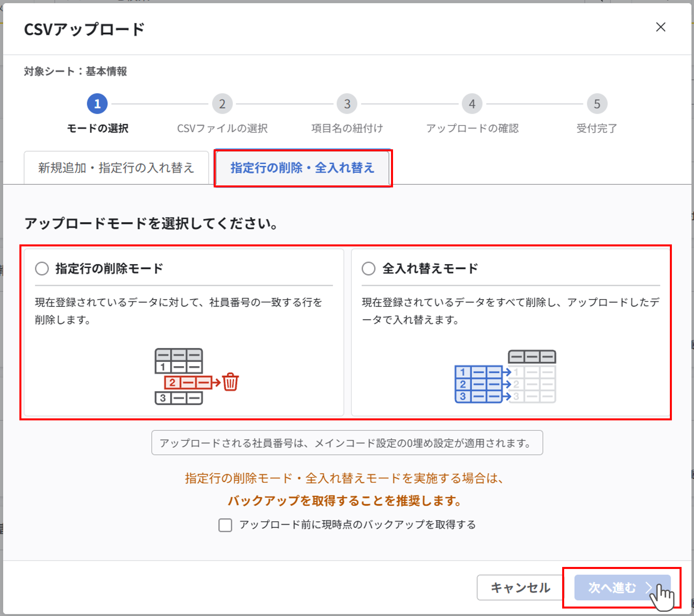694x616 pixels.
Task: Click the 0埋め設定 notice box
Action: pyautogui.click(x=347, y=443)
